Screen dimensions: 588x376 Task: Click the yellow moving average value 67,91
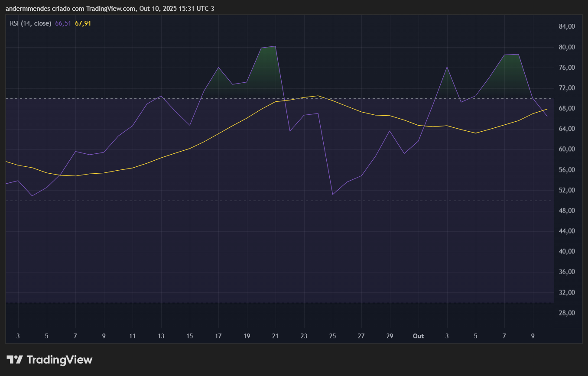coord(83,23)
